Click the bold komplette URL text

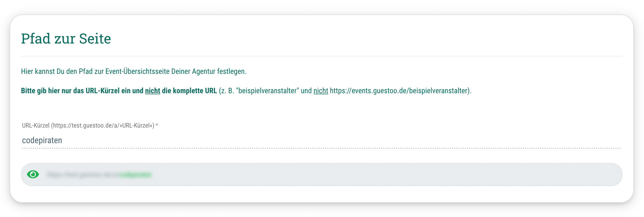[195, 91]
